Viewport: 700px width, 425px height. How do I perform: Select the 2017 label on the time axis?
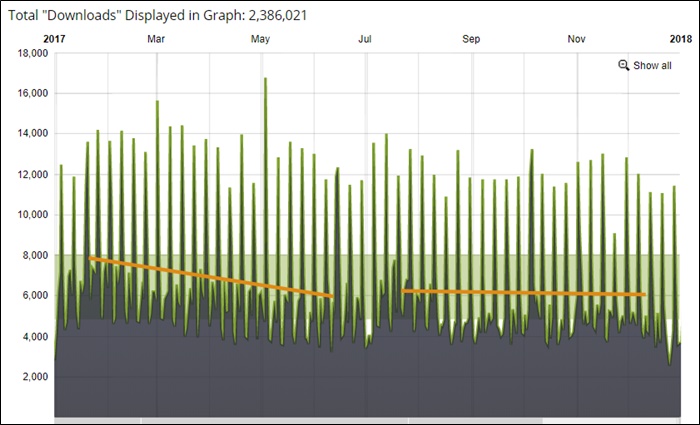coord(54,39)
